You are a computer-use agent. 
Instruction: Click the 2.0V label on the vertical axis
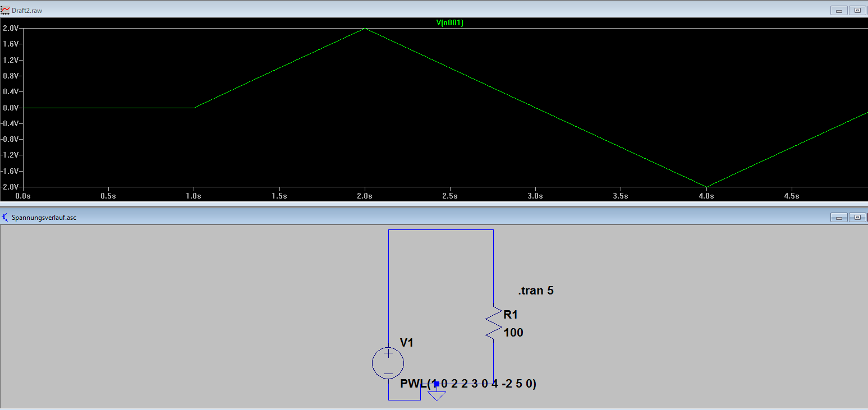pos(11,28)
